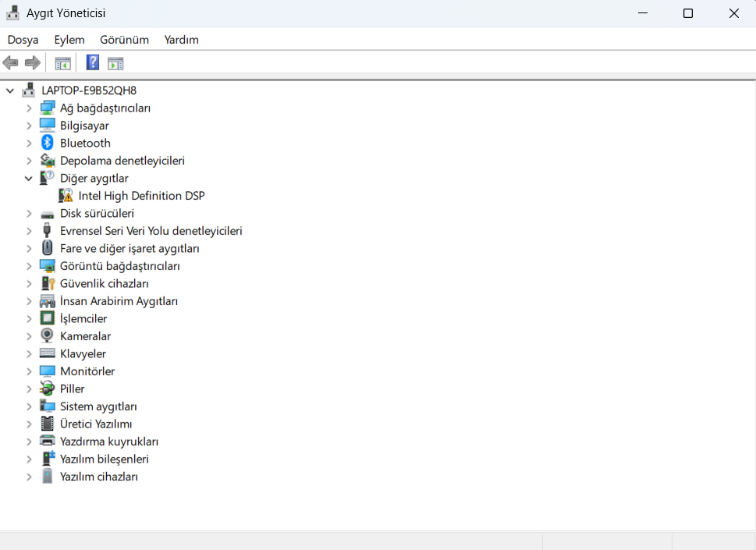Click the Disk sürücüleri drive icon
This screenshot has width=756, height=550.
pyautogui.click(x=48, y=214)
